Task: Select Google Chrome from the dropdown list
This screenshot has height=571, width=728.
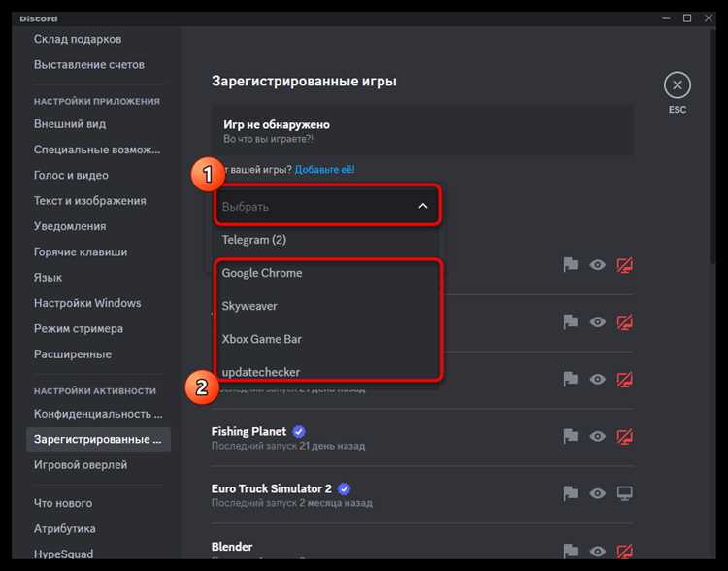Action: tap(325, 273)
